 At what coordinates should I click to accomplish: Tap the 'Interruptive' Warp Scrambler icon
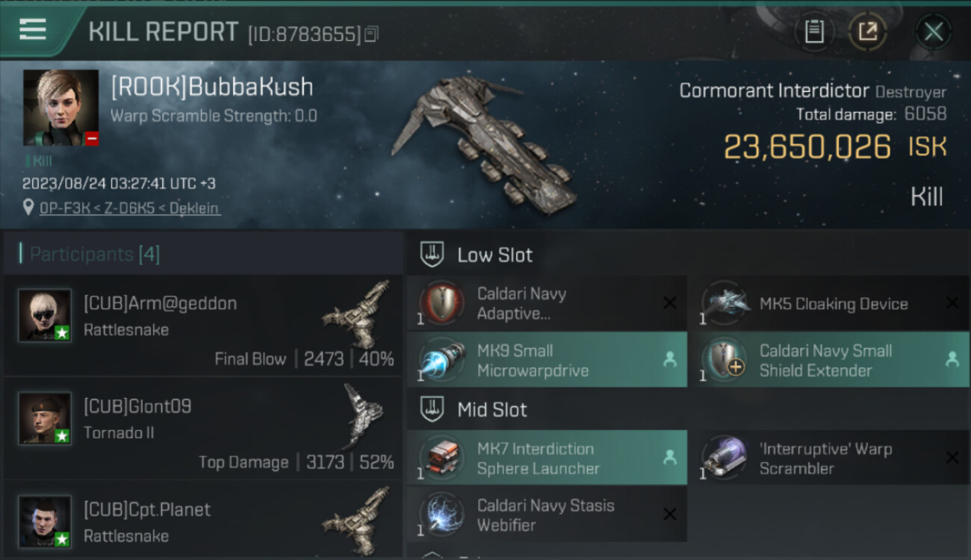(x=725, y=458)
